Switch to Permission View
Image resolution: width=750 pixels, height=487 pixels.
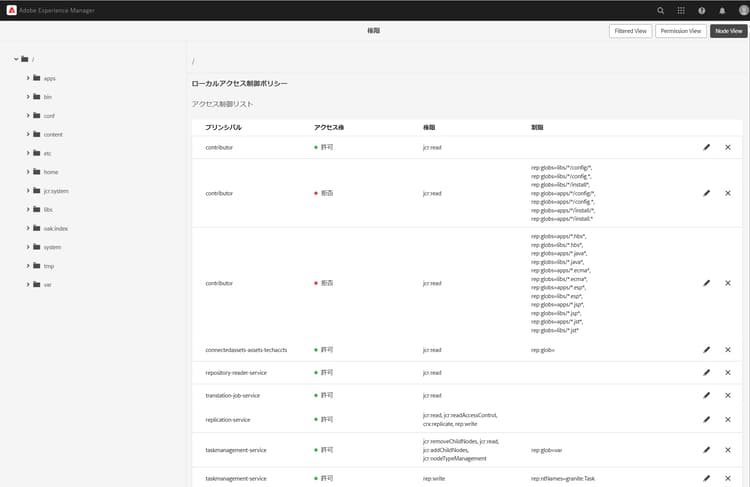(681, 31)
